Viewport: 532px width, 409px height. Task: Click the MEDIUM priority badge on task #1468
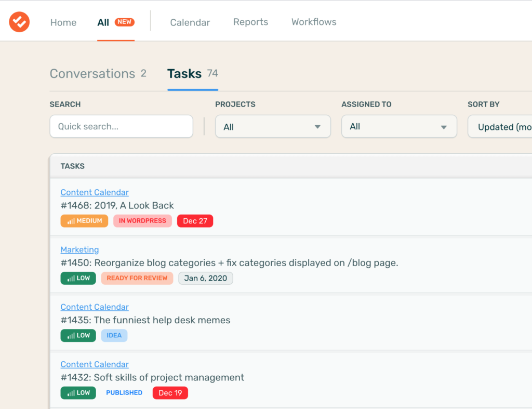click(x=84, y=221)
